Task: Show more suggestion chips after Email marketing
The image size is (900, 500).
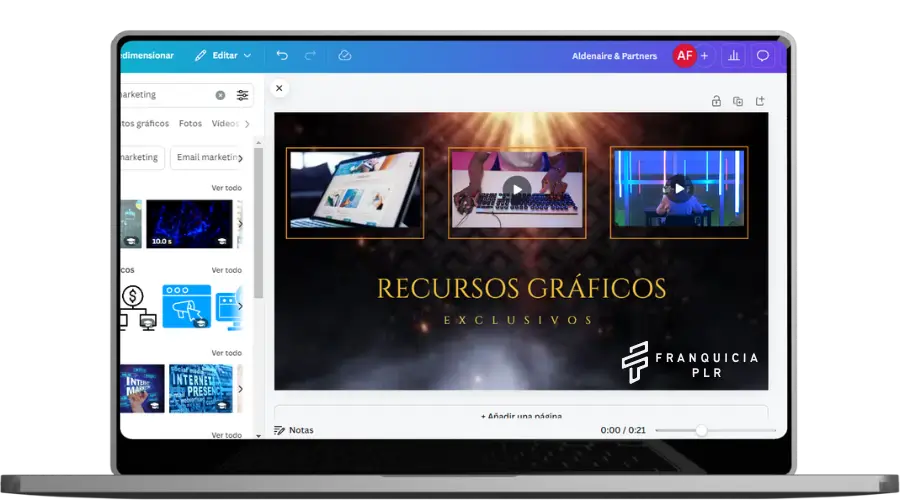Action: point(240,158)
